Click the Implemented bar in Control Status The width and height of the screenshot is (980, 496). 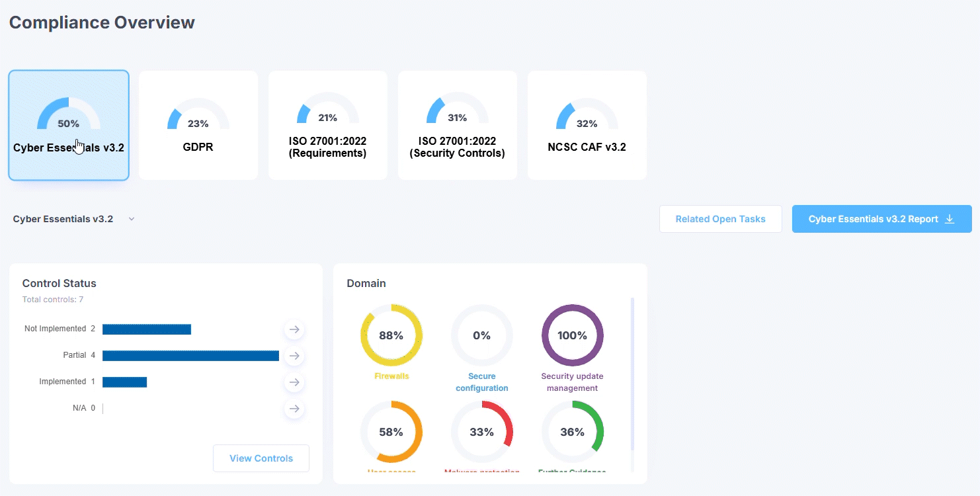pyautogui.click(x=124, y=382)
